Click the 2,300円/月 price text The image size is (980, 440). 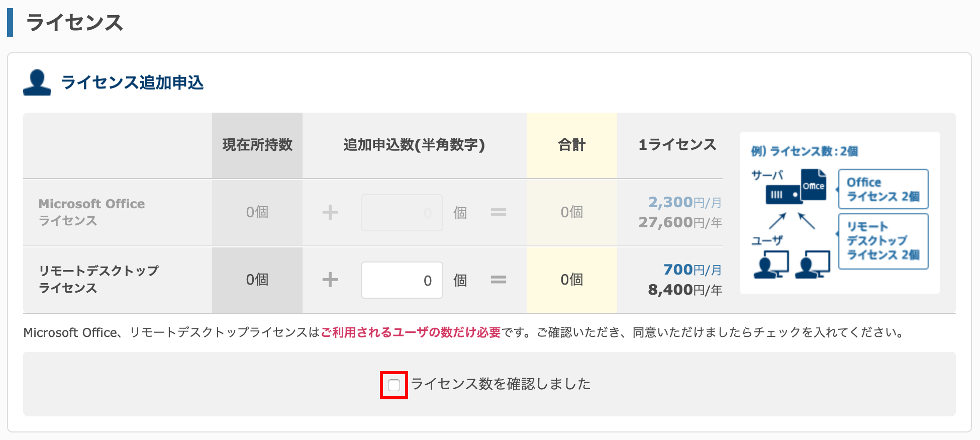(x=685, y=202)
